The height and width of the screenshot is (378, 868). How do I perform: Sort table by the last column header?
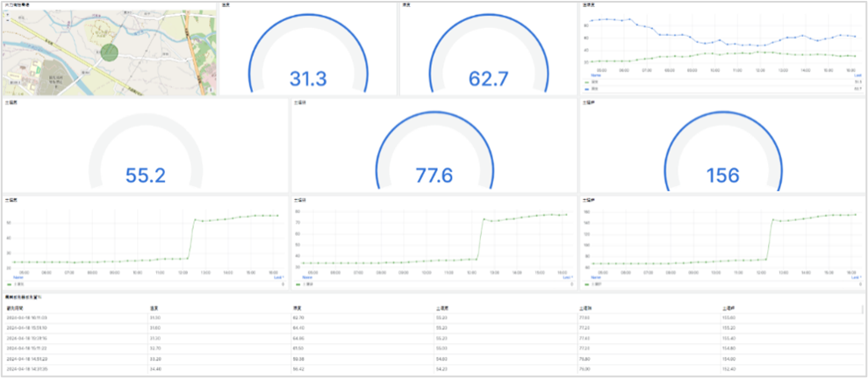728,309
